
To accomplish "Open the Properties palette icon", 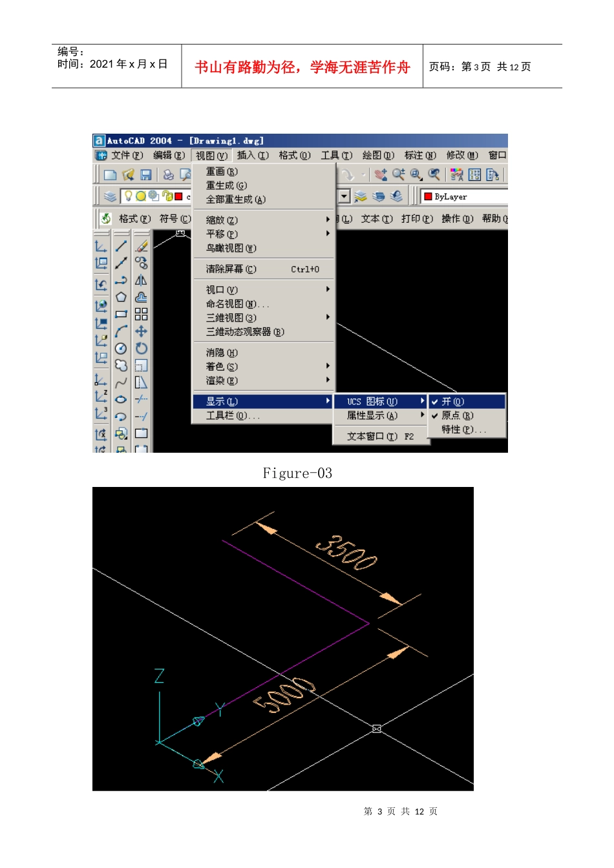I will [x=457, y=174].
